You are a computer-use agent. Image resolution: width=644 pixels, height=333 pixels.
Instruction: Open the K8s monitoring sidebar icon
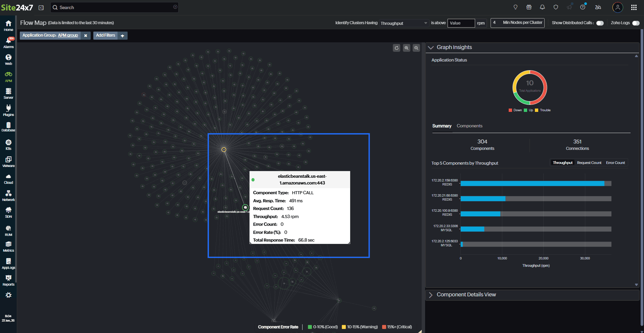point(8,144)
